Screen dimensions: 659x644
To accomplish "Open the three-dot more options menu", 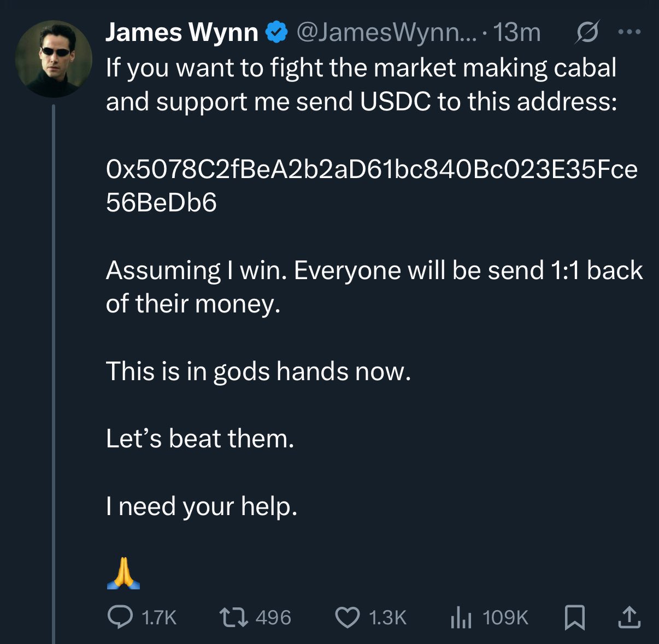I will point(629,33).
